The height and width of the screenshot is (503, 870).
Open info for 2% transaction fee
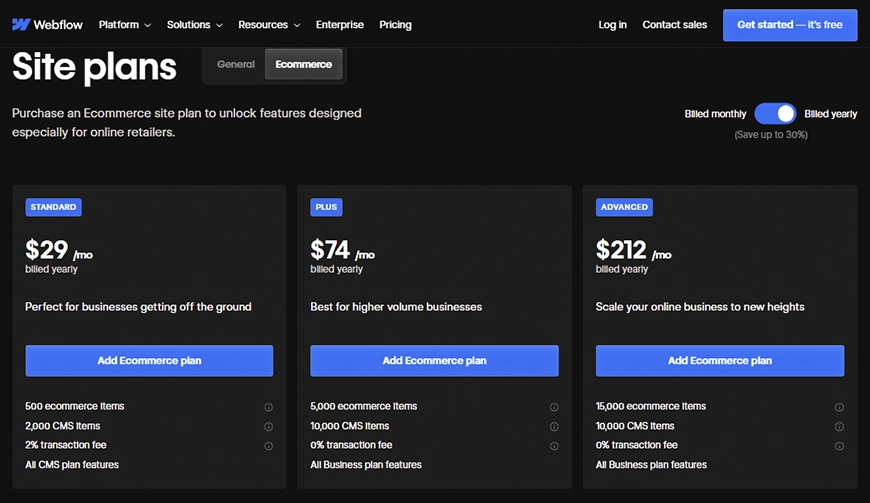pyautogui.click(x=269, y=446)
